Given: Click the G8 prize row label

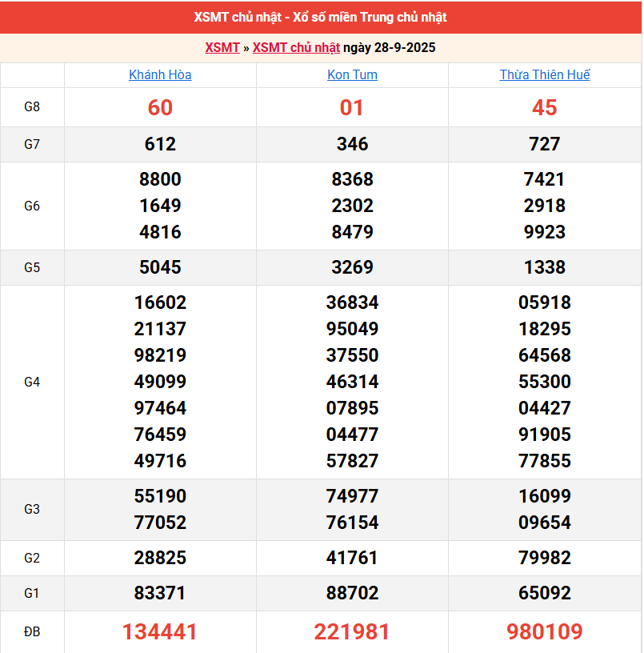Looking at the screenshot, I should [32, 107].
